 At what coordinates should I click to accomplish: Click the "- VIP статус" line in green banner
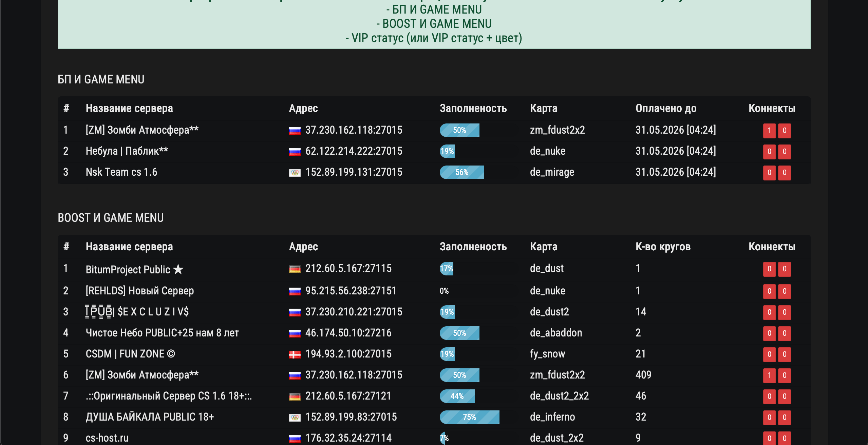click(x=434, y=38)
